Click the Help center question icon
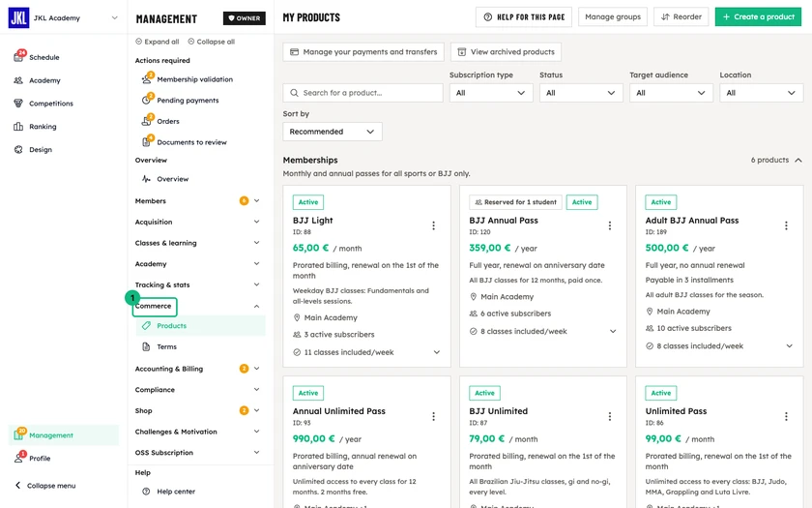 (x=147, y=492)
